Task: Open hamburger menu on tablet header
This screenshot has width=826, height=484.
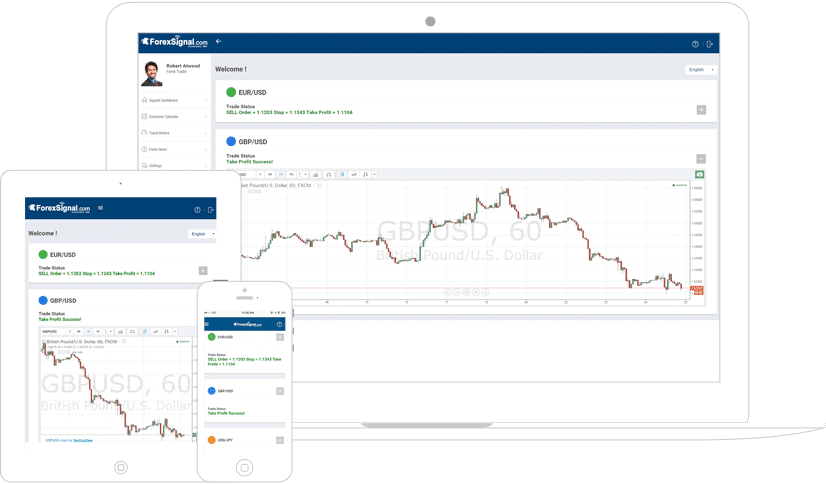Action: coord(100,208)
